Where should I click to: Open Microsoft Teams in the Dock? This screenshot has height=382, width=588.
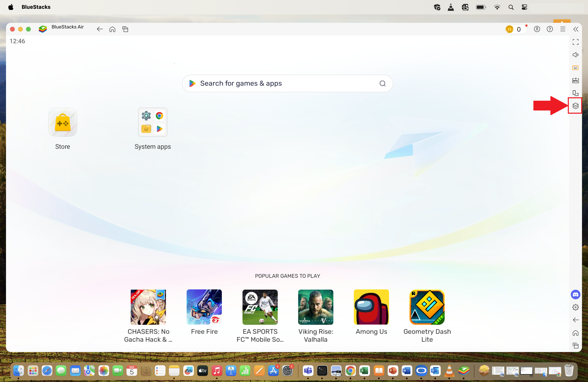coord(308,371)
